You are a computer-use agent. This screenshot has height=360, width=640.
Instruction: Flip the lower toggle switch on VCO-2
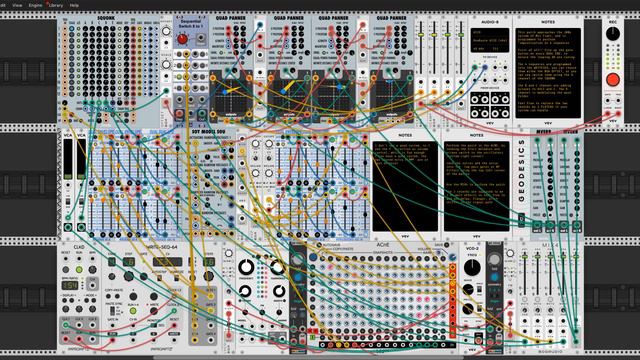pyautogui.click(x=480, y=308)
